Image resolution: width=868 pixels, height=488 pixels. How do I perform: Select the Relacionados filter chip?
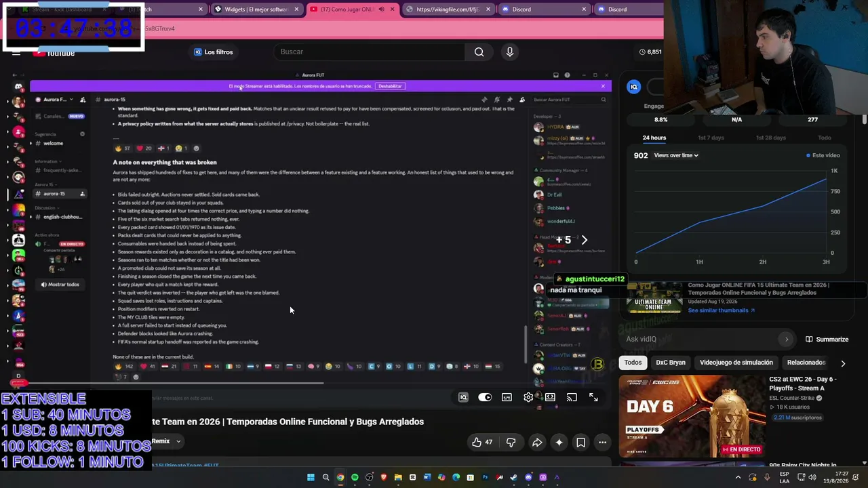(x=806, y=363)
